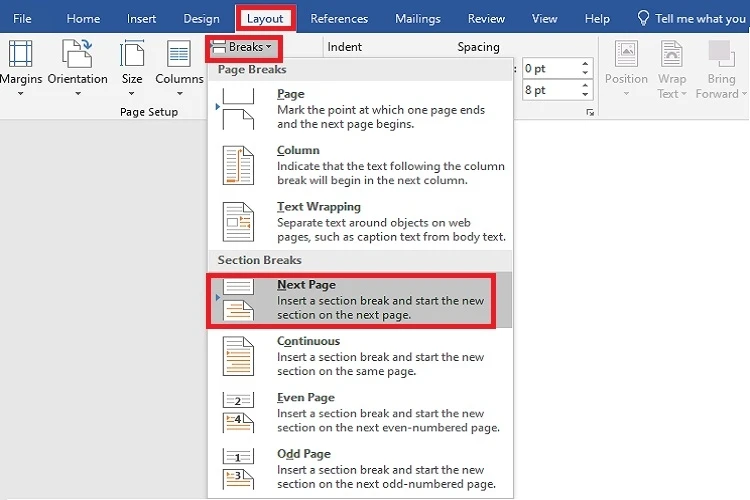Select the Odd Page section break
This screenshot has width=750, height=500.
[x=360, y=468]
